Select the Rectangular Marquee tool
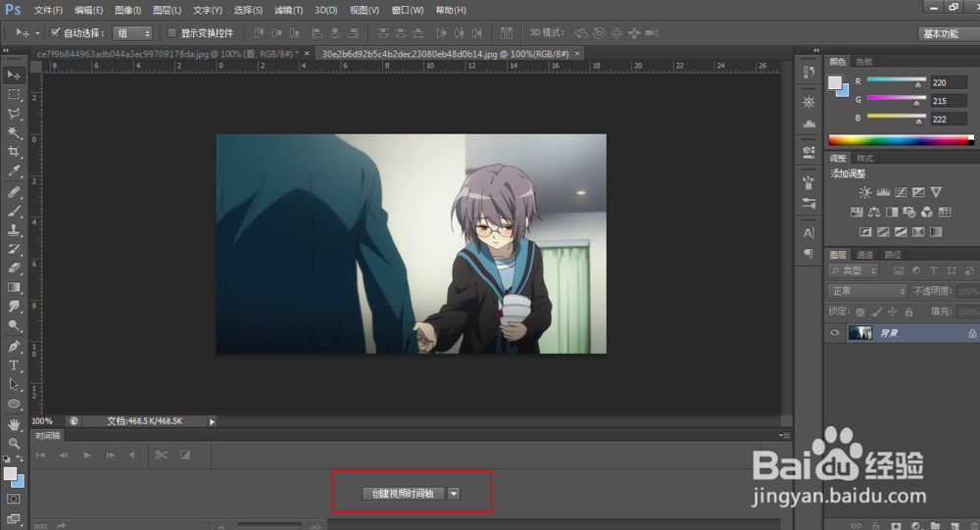 (14, 94)
